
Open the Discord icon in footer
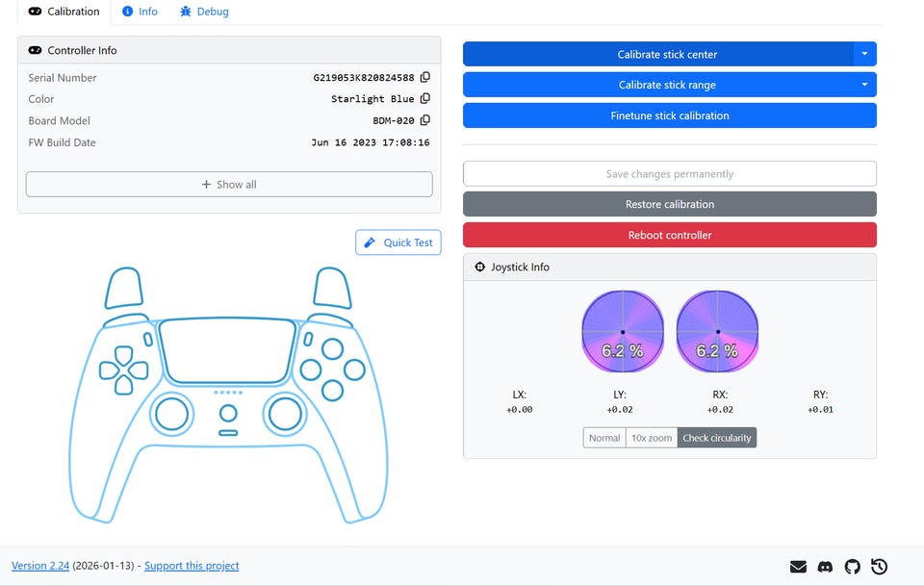tap(825, 567)
